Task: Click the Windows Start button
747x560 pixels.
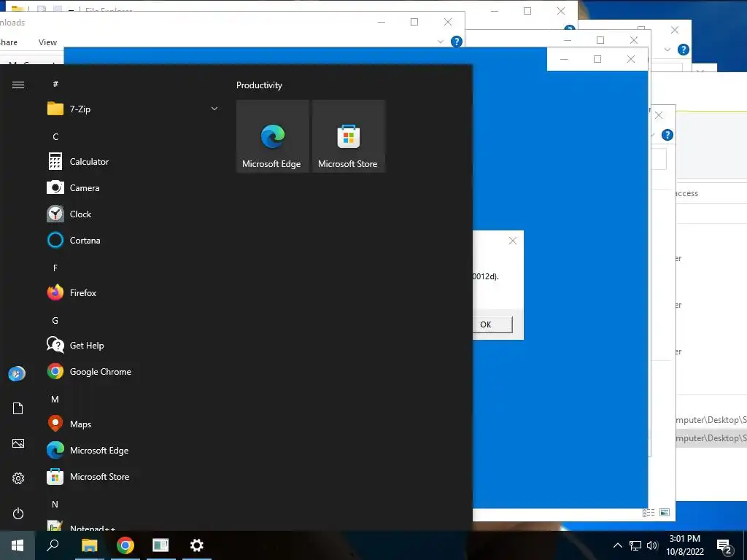Action: [18, 545]
